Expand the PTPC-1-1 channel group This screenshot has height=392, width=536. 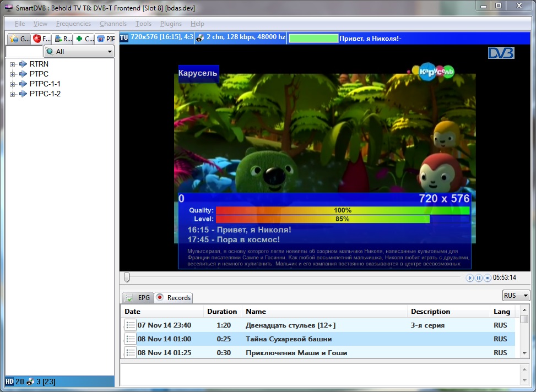[x=12, y=84]
